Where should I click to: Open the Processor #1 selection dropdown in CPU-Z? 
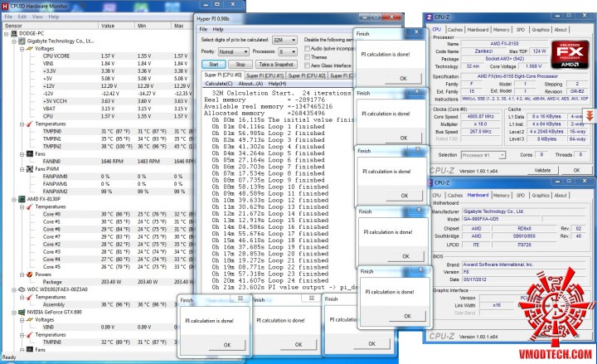click(502, 155)
